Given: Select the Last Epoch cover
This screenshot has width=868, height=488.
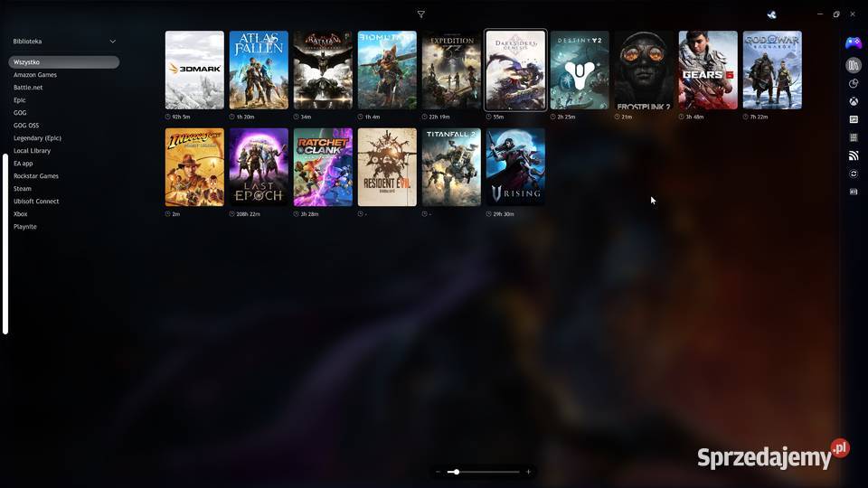Looking at the screenshot, I should coord(259,167).
